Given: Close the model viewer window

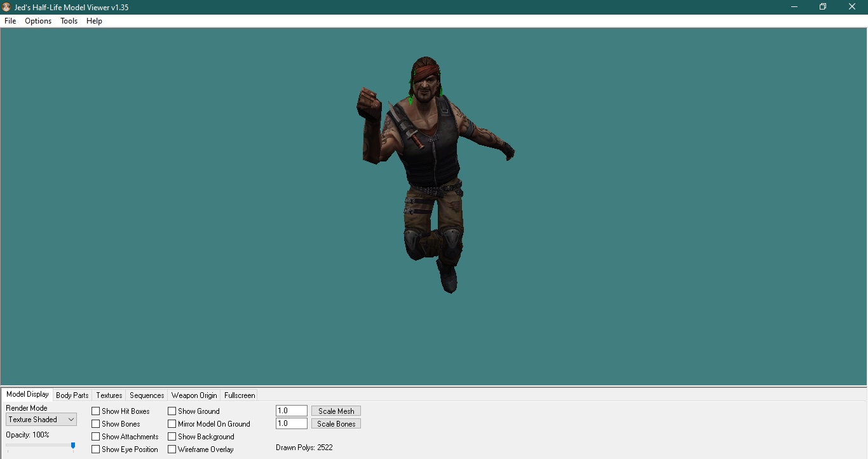Looking at the screenshot, I should [x=852, y=7].
